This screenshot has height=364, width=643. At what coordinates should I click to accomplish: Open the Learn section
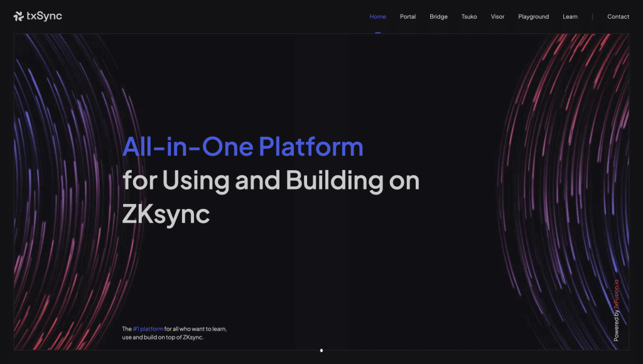pos(570,17)
